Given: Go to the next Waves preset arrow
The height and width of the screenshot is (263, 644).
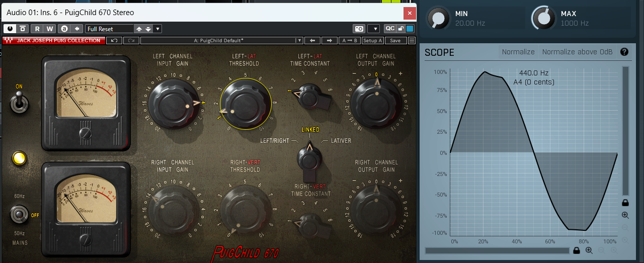Looking at the screenshot, I should pyautogui.click(x=329, y=41).
